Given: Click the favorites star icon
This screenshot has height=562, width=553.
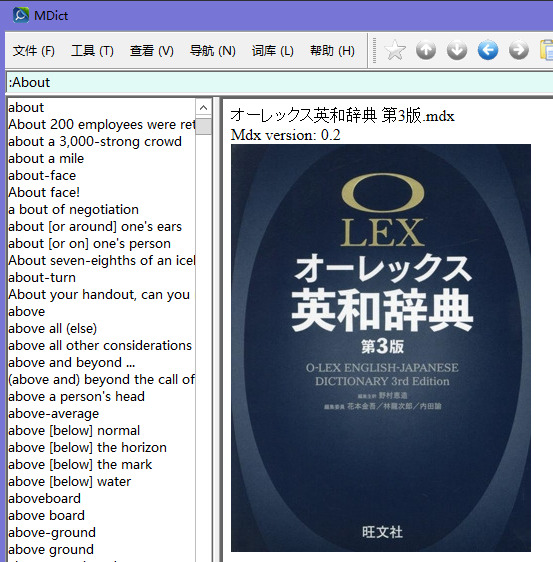Looking at the screenshot, I should tap(395, 50).
